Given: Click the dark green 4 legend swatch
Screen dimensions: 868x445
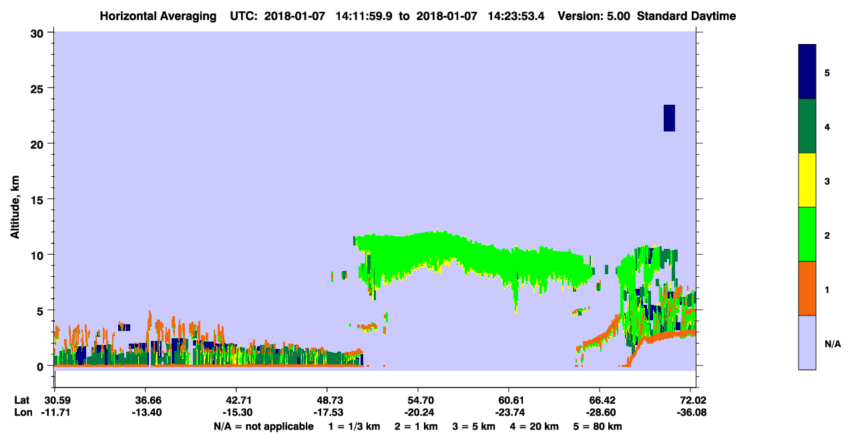Looking at the screenshot, I should 807,126.
